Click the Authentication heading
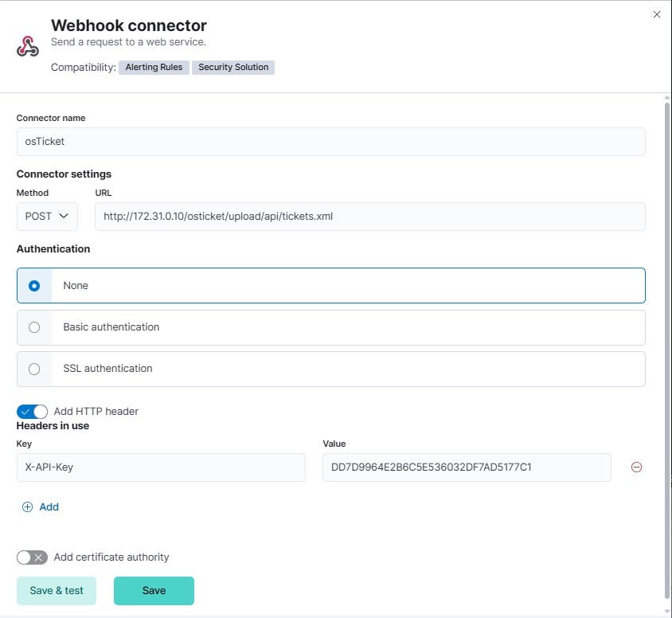This screenshot has height=618, width=672. 53,249
